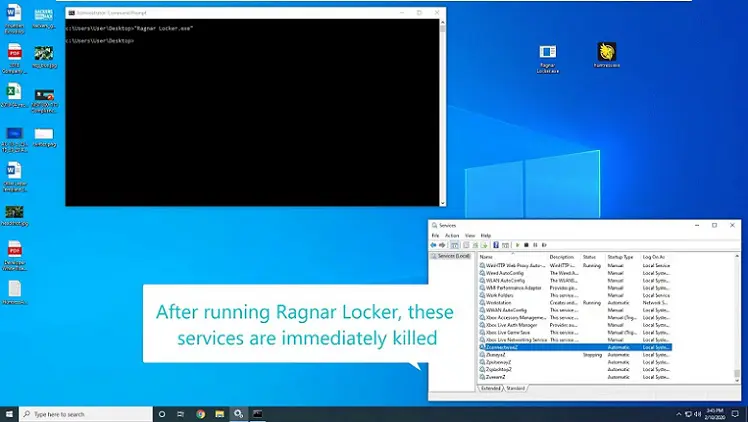Open Google Chrome from the taskbar
Image resolution: width=748 pixels, height=422 pixels.
tap(200, 414)
